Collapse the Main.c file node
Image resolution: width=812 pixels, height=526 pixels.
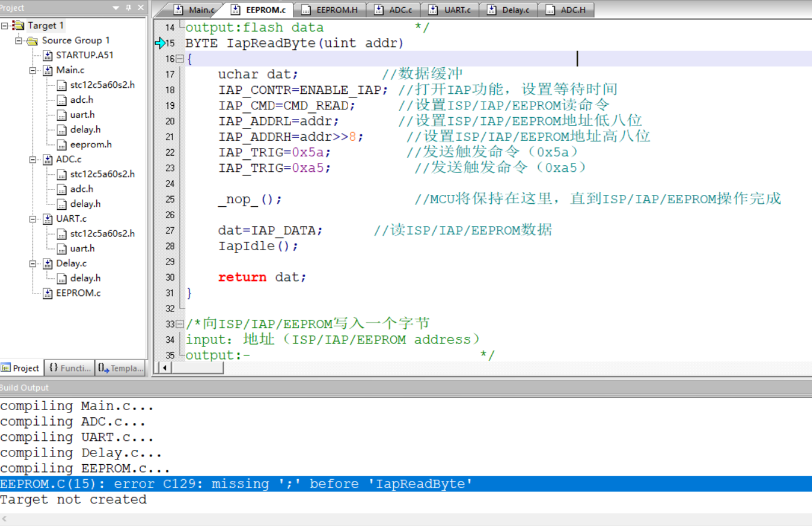(33, 70)
